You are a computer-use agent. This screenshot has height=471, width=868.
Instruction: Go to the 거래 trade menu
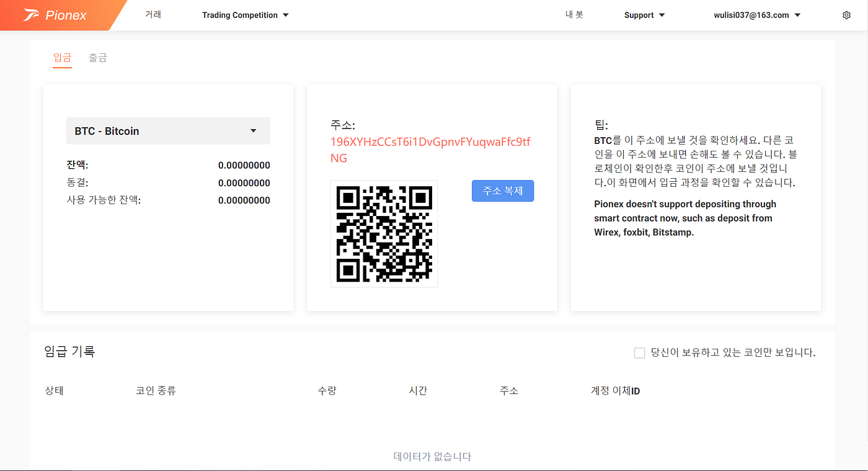click(153, 14)
